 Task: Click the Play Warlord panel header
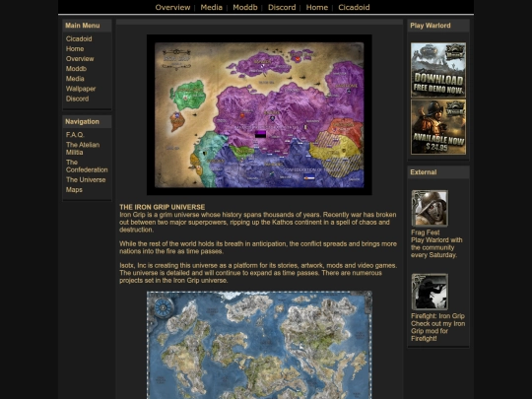(x=438, y=26)
